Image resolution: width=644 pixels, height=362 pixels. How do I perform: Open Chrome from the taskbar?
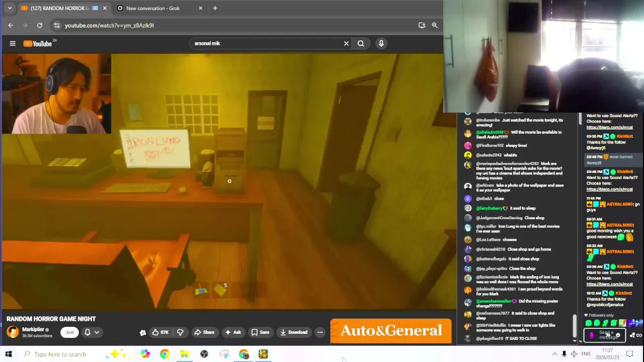pyautogui.click(x=165, y=354)
